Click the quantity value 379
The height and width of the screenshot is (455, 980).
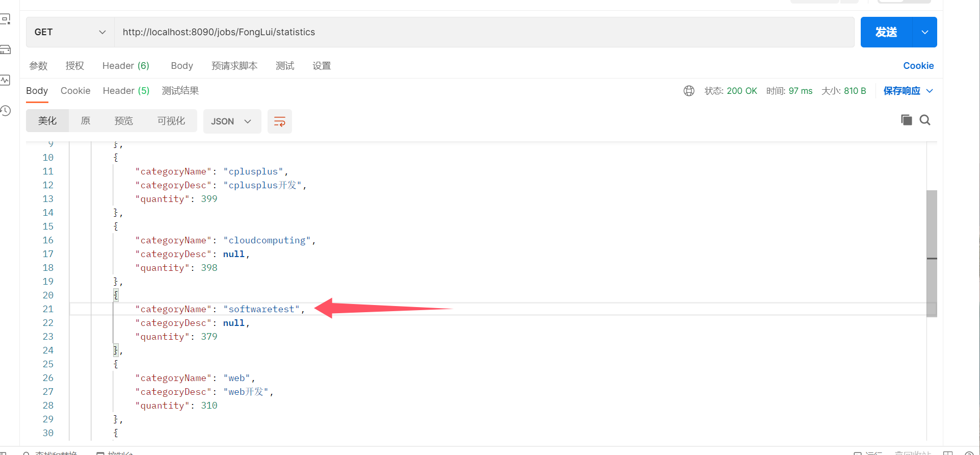pyautogui.click(x=209, y=337)
